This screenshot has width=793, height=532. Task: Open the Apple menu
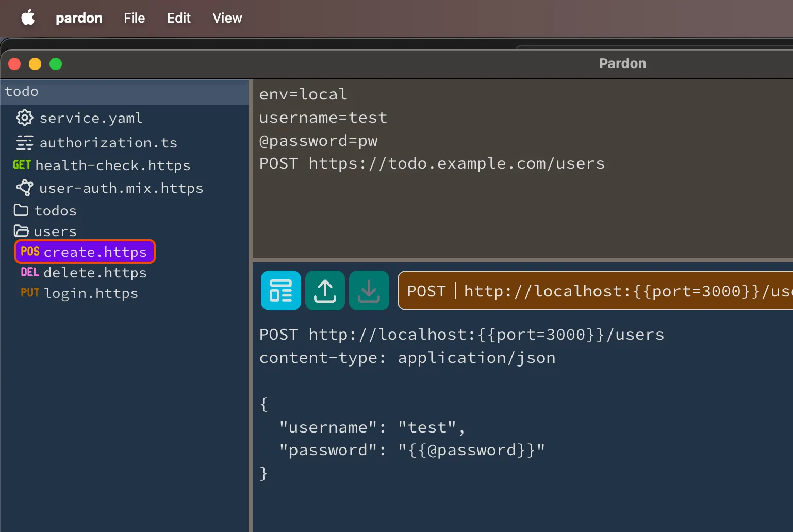pyautogui.click(x=28, y=18)
